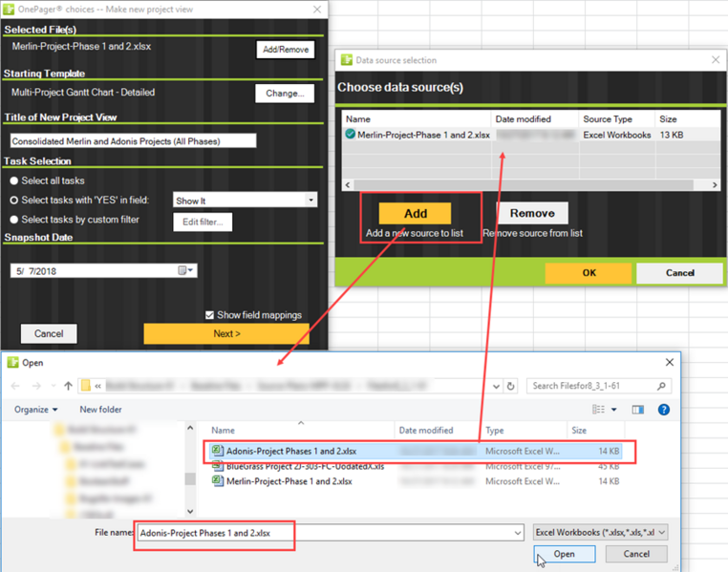Viewport: 728px width, 572px height.
Task: Select BlueGrass Project .xls file
Action: [x=415, y=466]
